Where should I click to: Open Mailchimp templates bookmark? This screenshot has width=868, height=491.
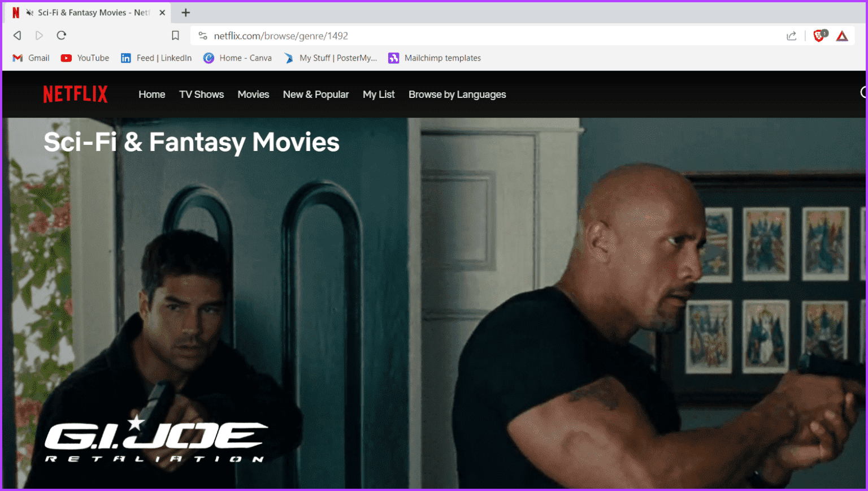click(434, 58)
